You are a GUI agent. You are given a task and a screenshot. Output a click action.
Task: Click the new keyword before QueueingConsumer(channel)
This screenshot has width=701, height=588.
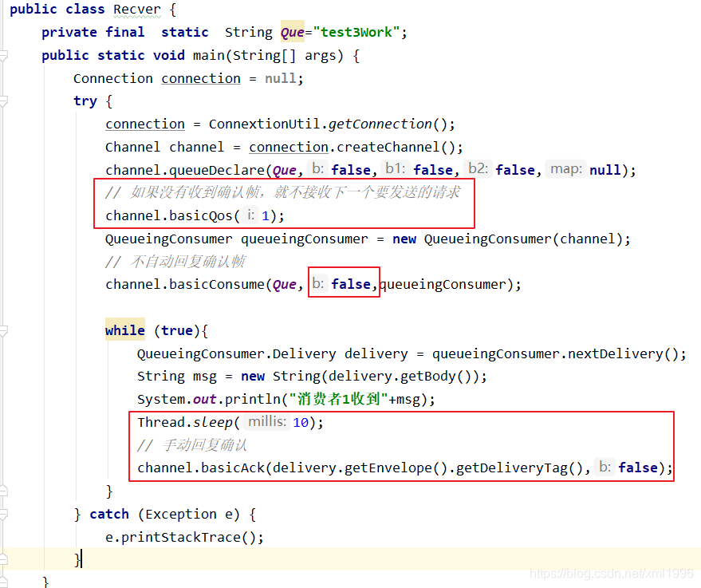[404, 239]
